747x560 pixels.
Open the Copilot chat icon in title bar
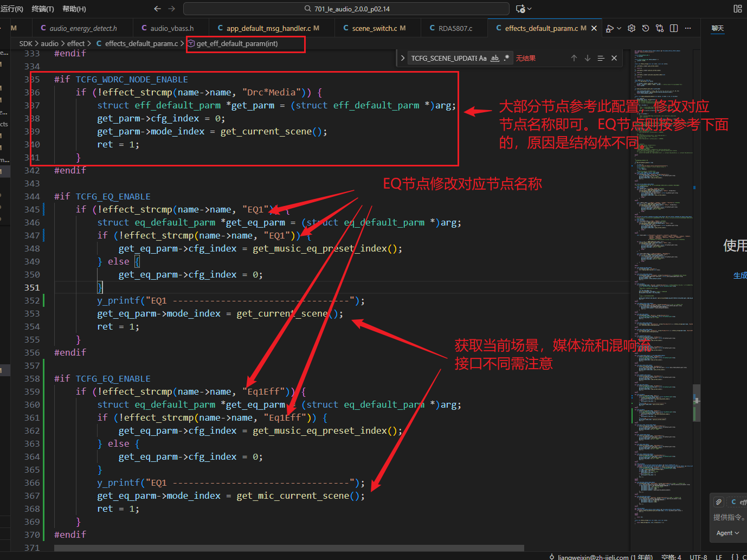[520, 9]
